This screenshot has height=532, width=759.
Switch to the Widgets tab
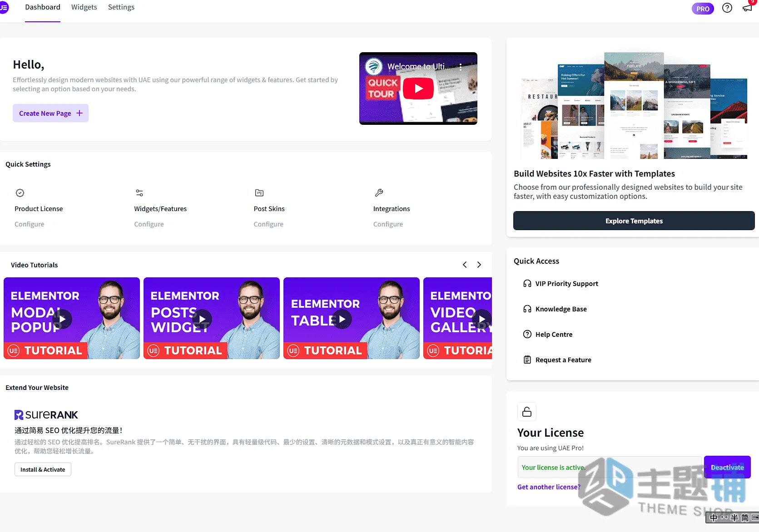point(84,7)
